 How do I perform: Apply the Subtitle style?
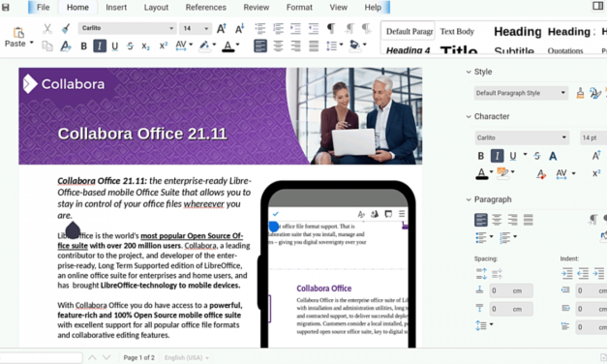tap(514, 50)
